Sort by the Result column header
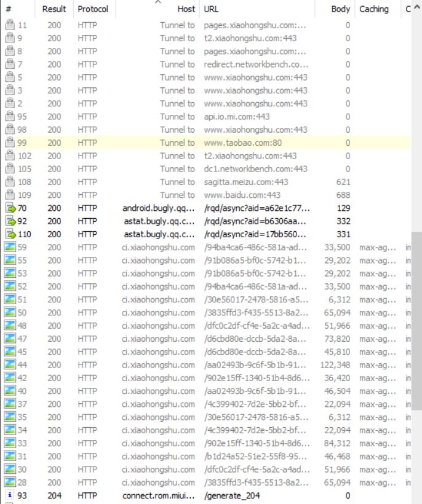The width and height of the screenshot is (422, 504). [54, 9]
